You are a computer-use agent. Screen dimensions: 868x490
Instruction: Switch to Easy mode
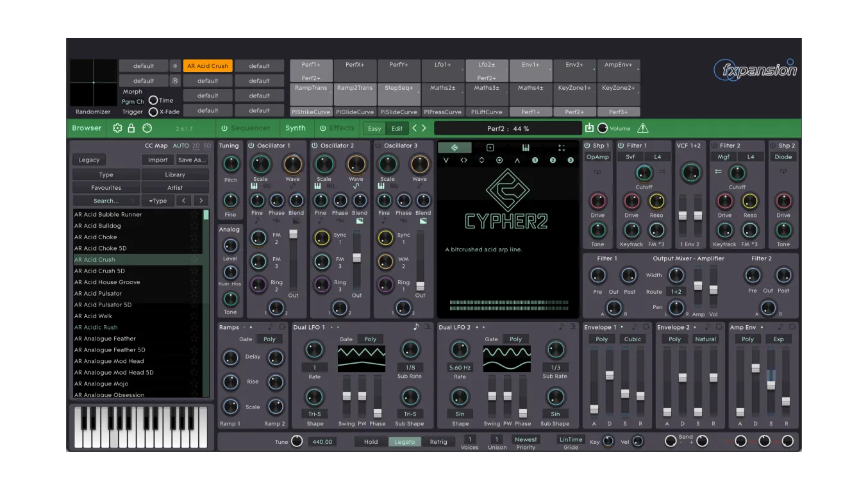(x=374, y=129)
